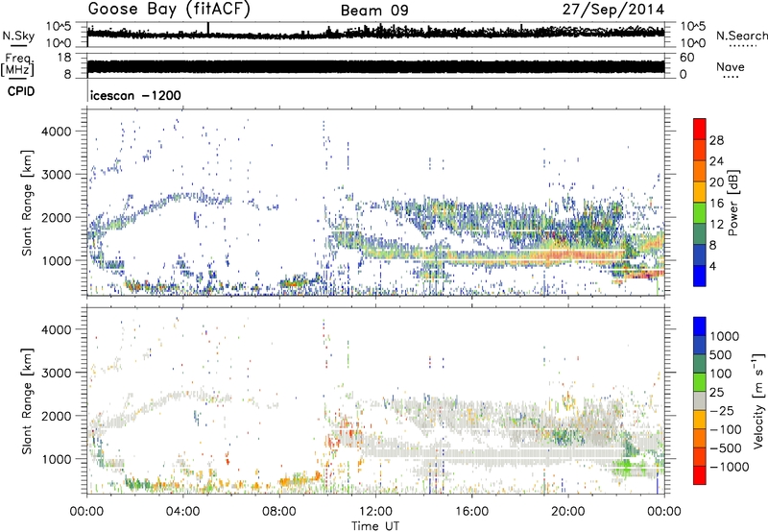This screenshot has height=532, width=768.
Task: Click the 'Velocity [m s-1]' colorbar title
Action: tap(758, 400)
